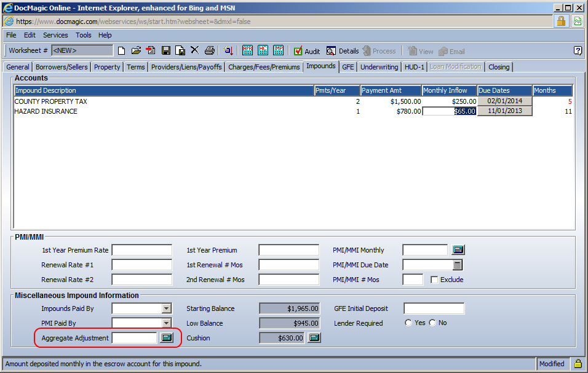
Task: Open the help question mark icon
Action: click(578, 50)
